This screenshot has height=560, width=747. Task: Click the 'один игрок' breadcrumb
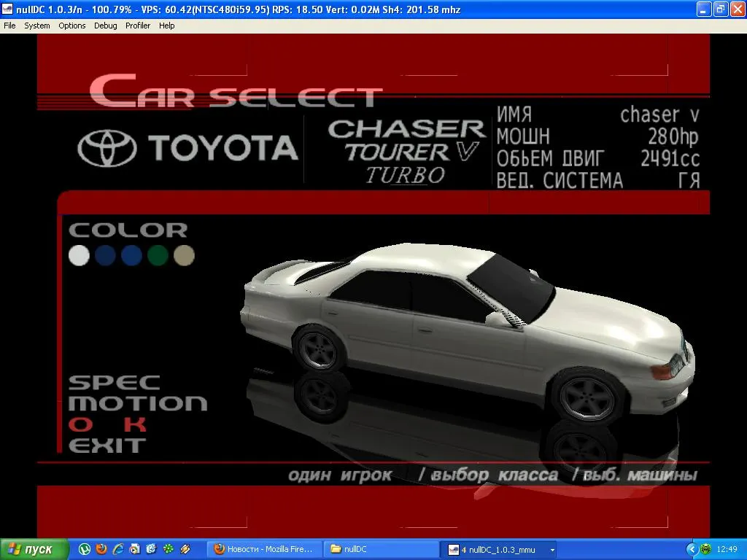click(340, 475)
